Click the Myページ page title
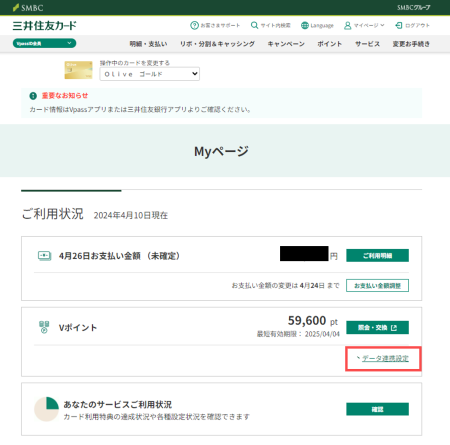 coord(221,151)
